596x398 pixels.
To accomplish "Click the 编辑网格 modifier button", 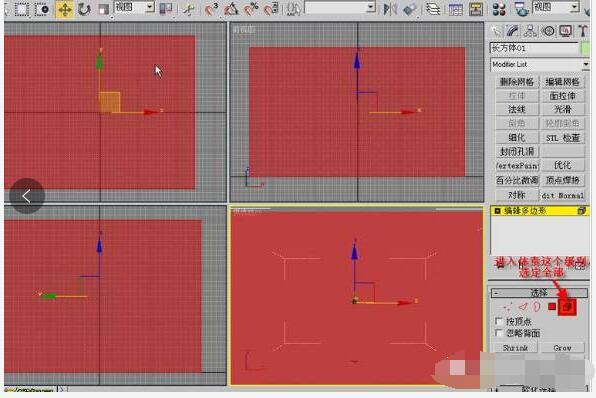I will (562, 82).
